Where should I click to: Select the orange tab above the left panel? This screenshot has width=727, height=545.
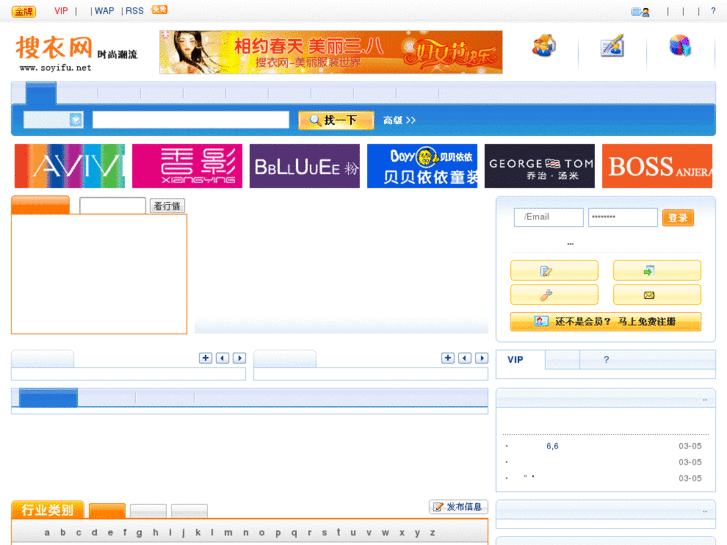[40, 205]
